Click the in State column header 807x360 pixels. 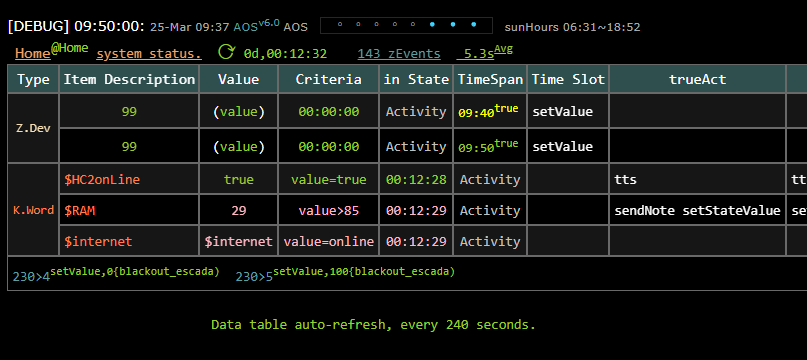(x=416, y=79)
